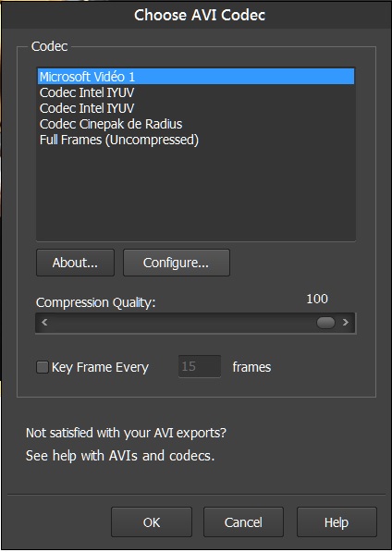Click the Choose AVI Codec title bar
This screenshot has width=392, height=552.
[x=196, y=15]
